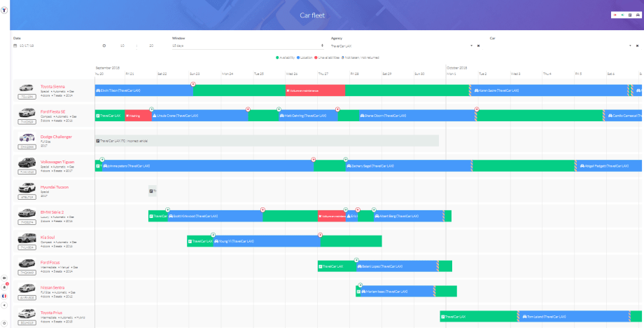The width and height of the screenshot is (644, 328).
Task: Click the red arrow icon in header toolbar
Action: click(615, 15)
